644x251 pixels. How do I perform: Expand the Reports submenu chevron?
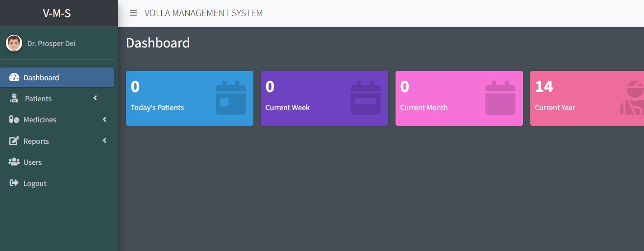(x=104, y=141)
